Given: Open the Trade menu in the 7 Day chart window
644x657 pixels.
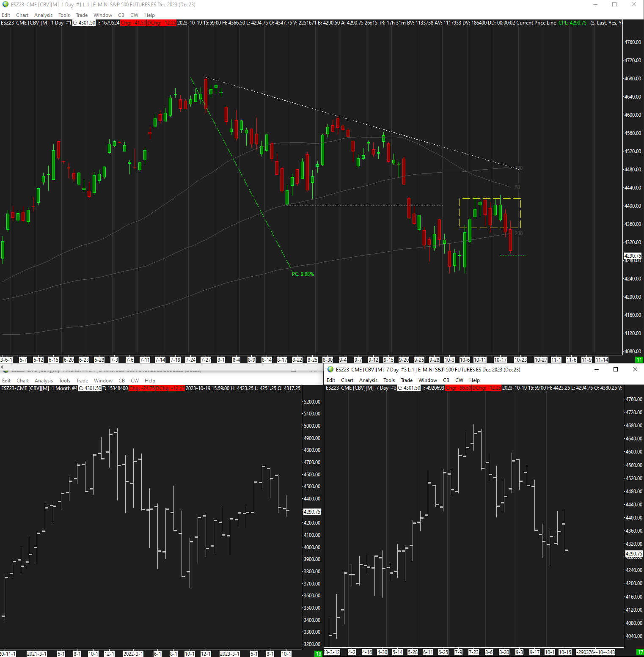Looking at the screenshot, I should point(407,380).
